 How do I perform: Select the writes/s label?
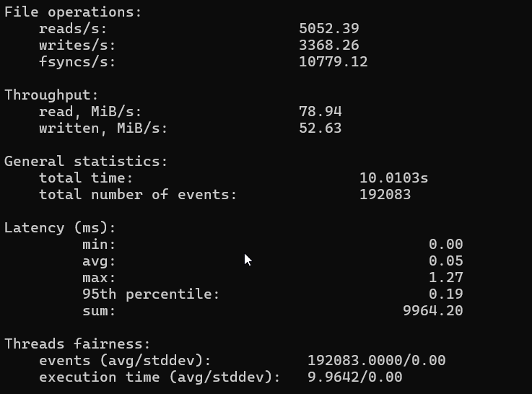pyautogui.click(x=77, y=45)
